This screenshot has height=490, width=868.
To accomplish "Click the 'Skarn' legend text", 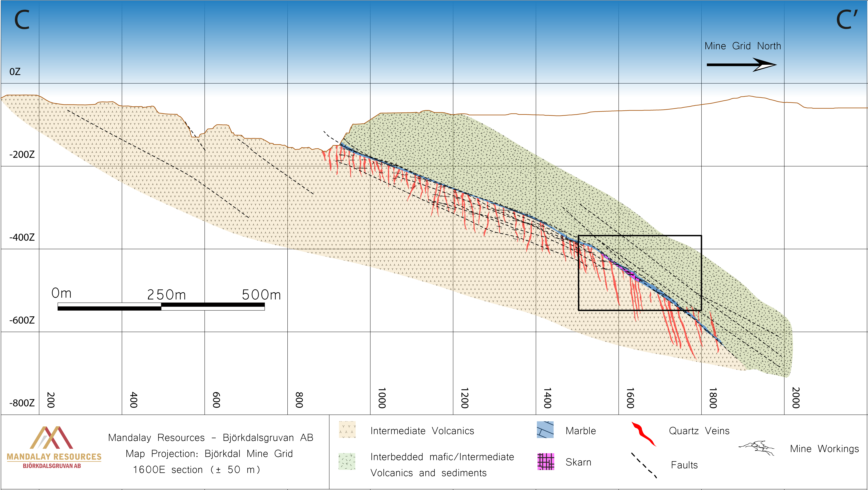I will pos(579,462).
